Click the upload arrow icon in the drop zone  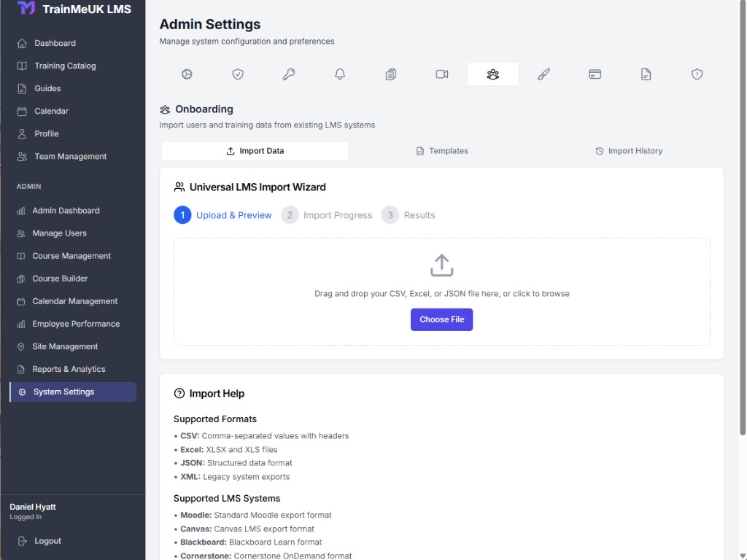click(441, 265)
